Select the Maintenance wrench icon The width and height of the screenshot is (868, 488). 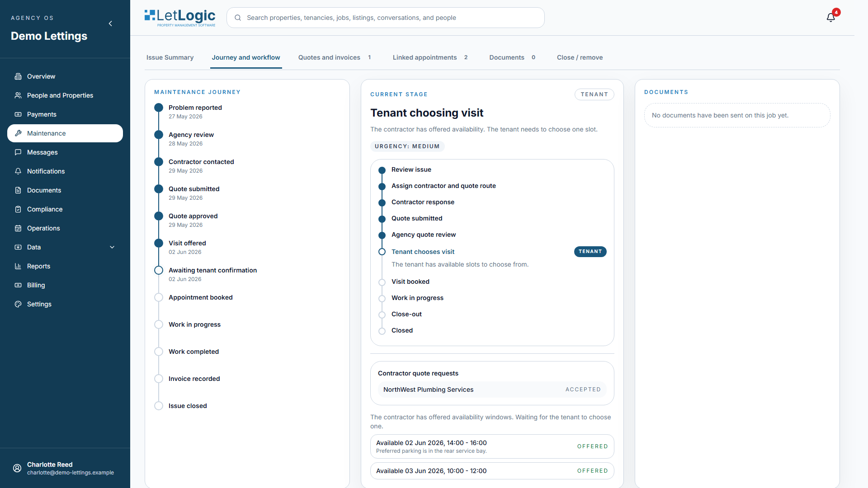coord(18,133)
